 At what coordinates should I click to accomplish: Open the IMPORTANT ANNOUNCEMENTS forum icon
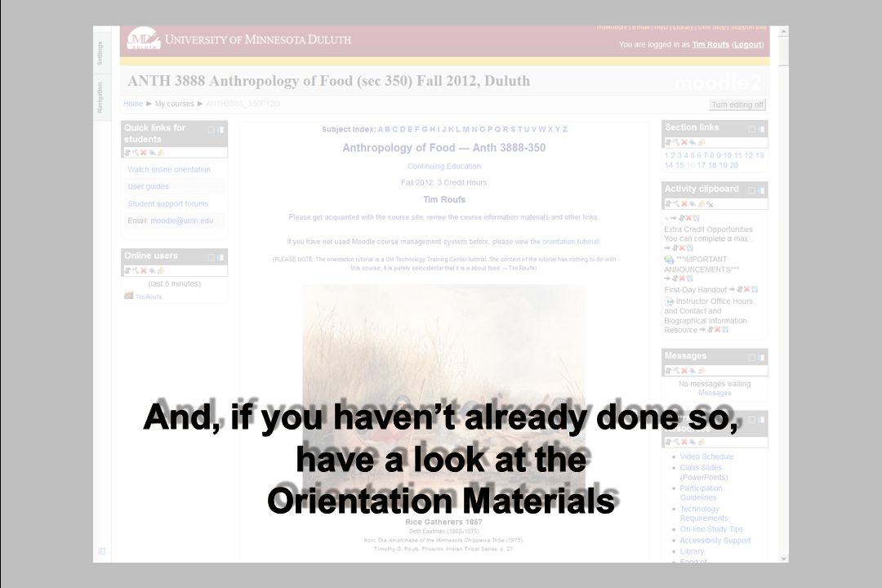pyautogui.click(x=669, y=260)
